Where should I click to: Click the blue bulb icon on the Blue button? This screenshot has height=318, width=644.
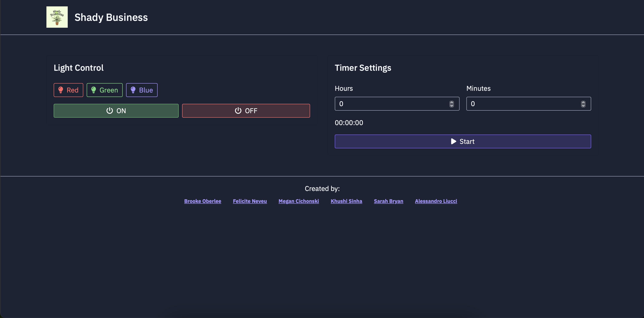[x=133, y=90]
